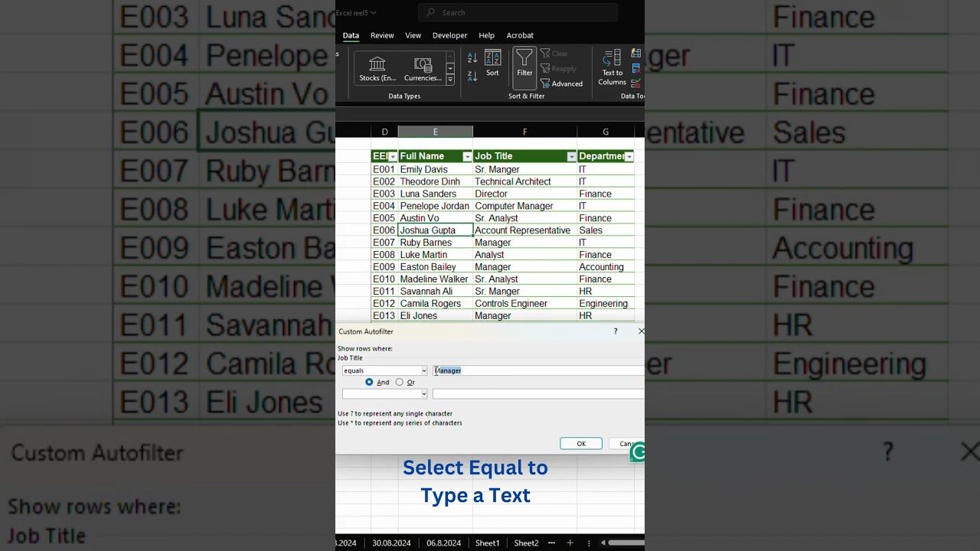
Task: Click the Flash Fill icon
Action: click(636, 53)
